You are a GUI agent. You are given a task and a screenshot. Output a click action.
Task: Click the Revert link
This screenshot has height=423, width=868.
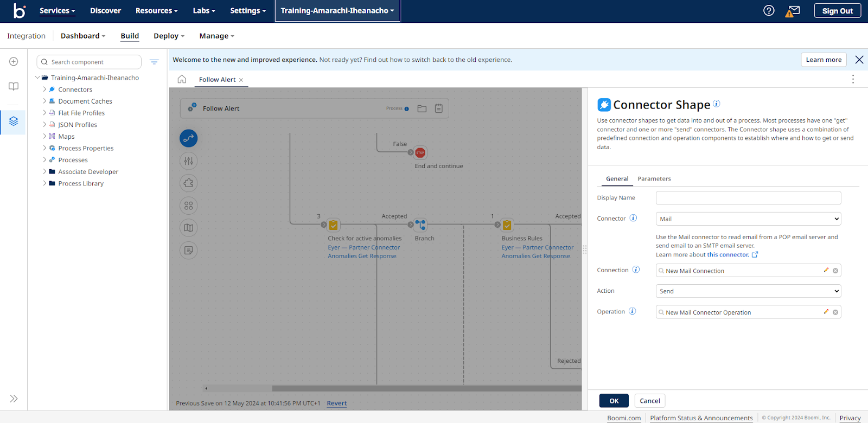[x=337, y=403]
